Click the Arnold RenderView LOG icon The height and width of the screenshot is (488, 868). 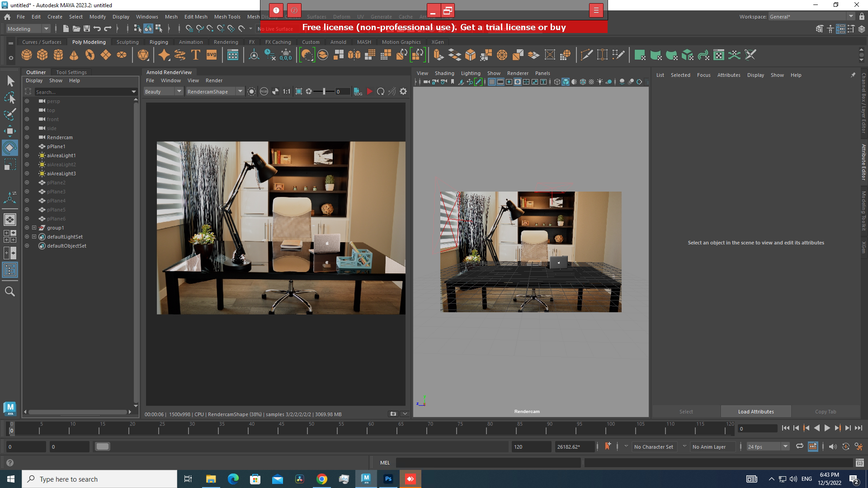click(358, 92)
